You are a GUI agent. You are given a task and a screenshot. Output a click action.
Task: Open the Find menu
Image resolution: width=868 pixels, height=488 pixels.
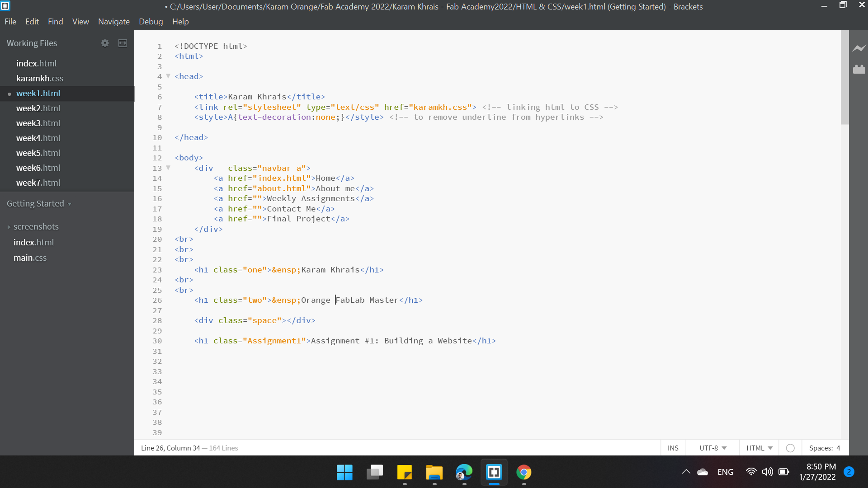tap(56, 21)
